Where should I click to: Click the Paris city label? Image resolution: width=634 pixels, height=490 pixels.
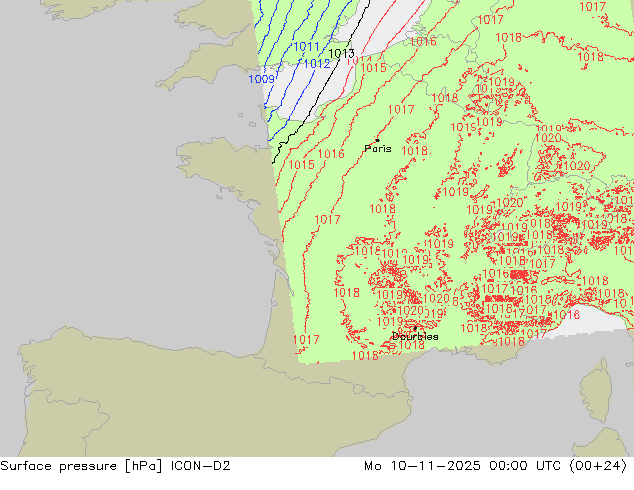tap(378, 149)
